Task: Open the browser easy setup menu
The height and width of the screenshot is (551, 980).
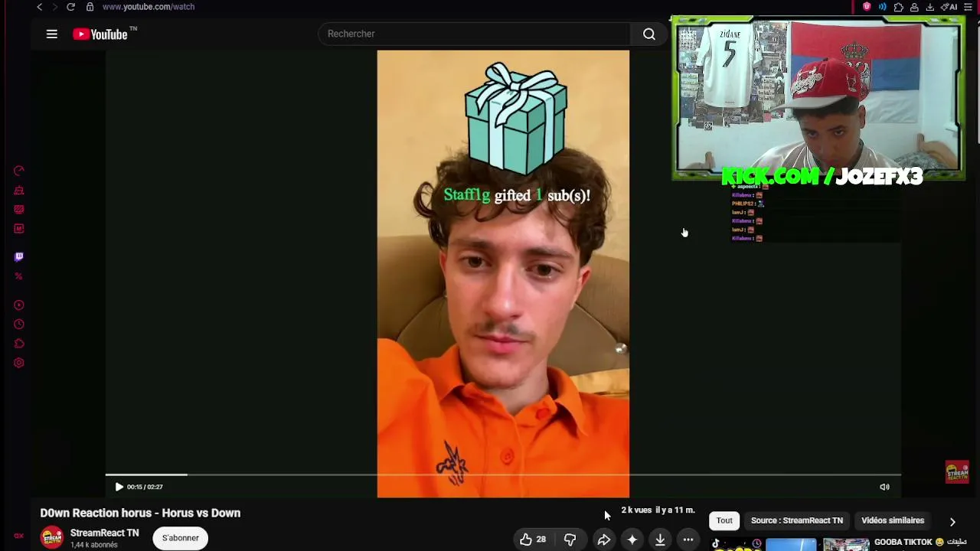Action: tap(967, 7)
